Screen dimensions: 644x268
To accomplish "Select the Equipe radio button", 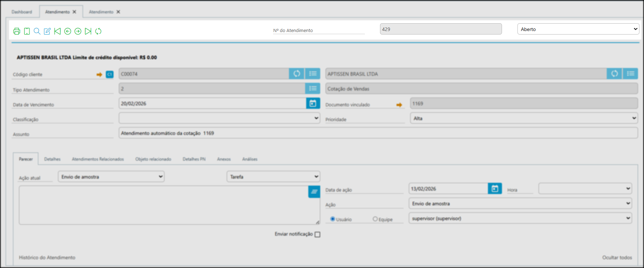I will pyautogui.click(x=375, y=219).
